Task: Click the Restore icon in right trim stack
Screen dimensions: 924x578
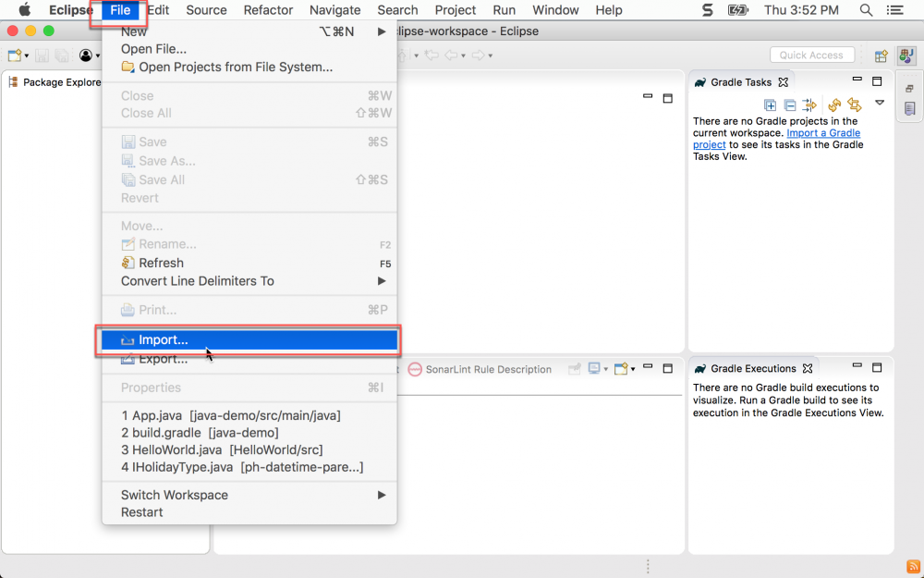Action: tap(909, 89)
